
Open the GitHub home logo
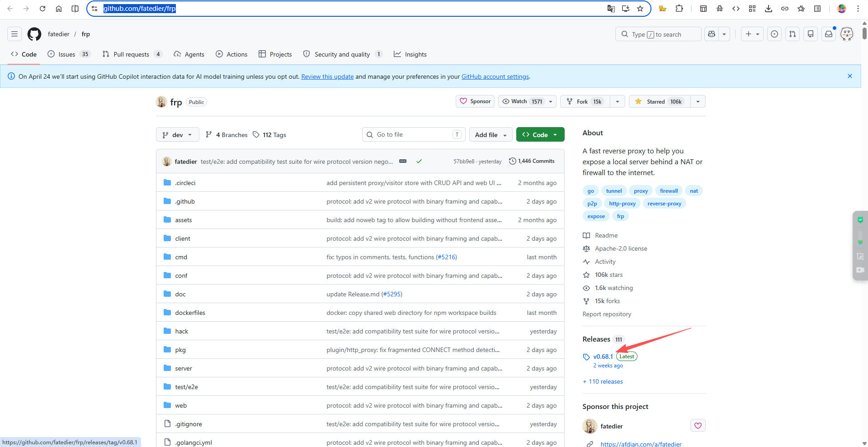(34, 34)
